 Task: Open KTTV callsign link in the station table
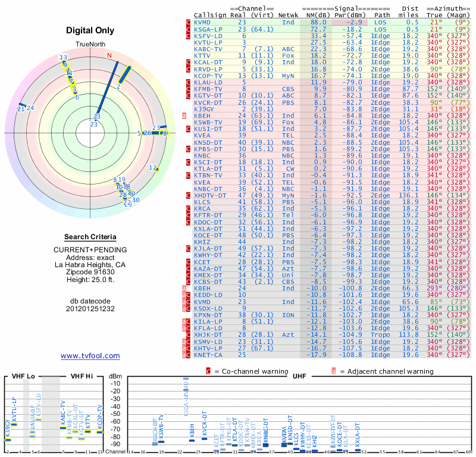point(202,56)
